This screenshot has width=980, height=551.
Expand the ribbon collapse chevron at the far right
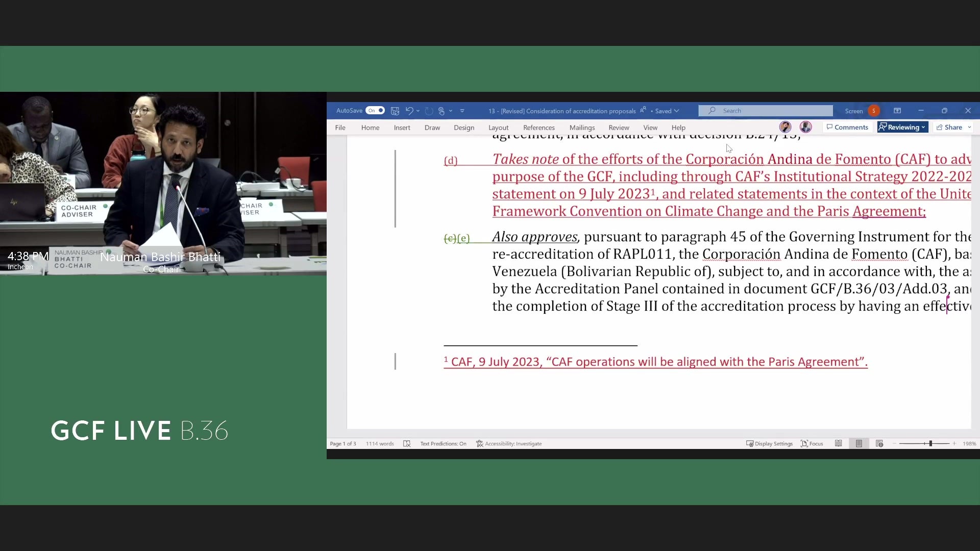coord(969,128)
